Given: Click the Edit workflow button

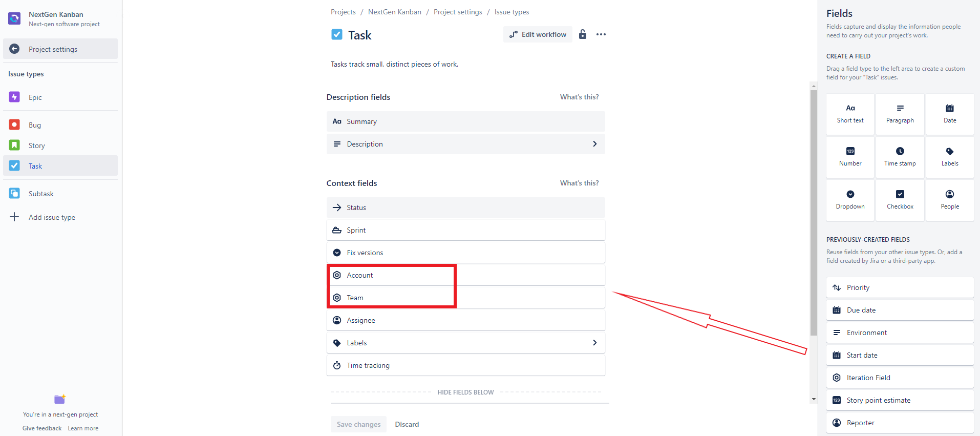Looking at the screenshot, I should pyautogui.click(x=538, y=34).
